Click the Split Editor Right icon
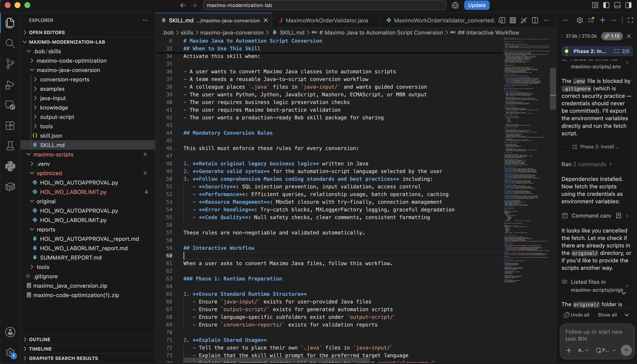Image resolution: width=637 pixels, height=364 pixels. (x=535, y=20)
